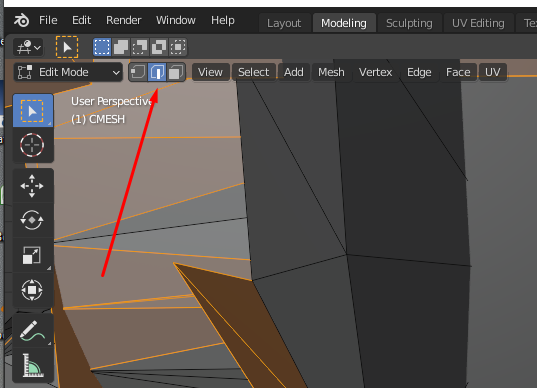This screenshot has height=388, width=537.
Task: Select the Cursor tool in toolbar
Action: tap(32, 145)
